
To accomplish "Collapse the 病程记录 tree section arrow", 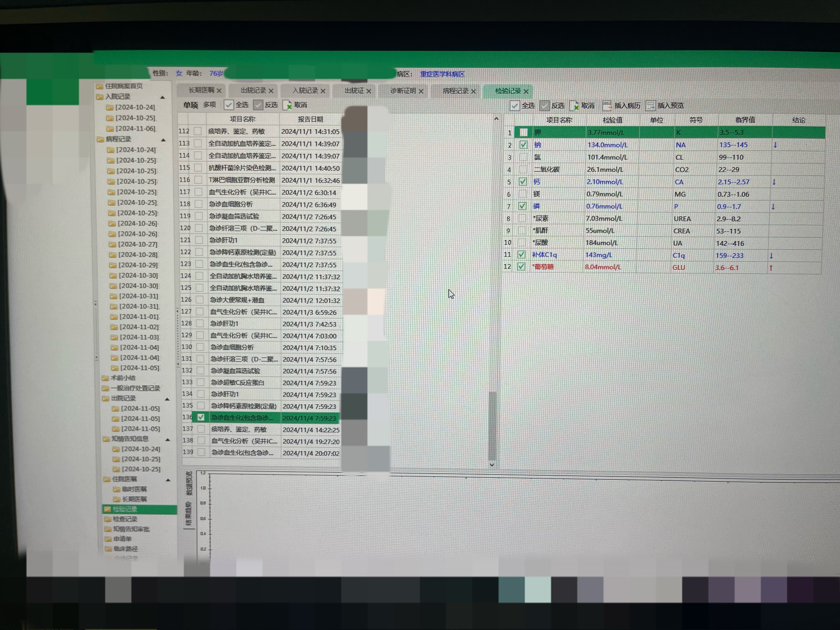I will pos(163,140).
